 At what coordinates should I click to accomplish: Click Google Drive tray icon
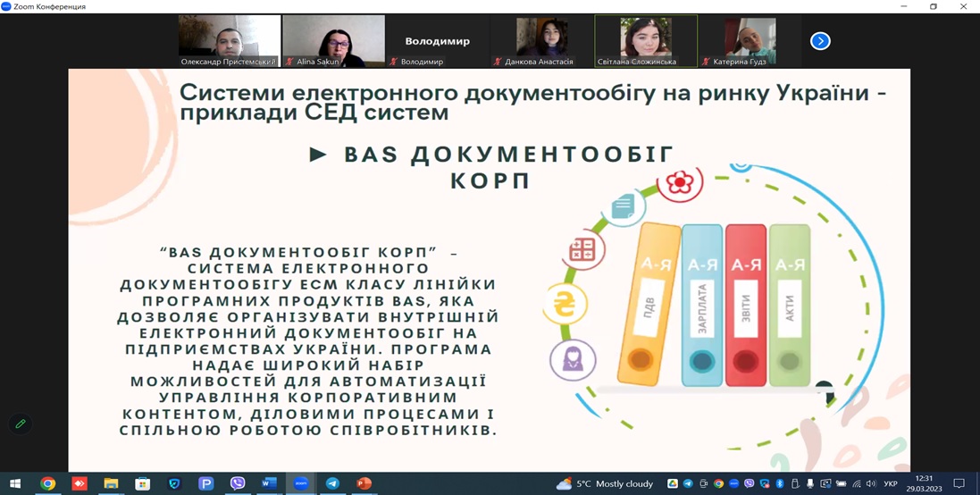pyautogui.click(x=673, y=483)
